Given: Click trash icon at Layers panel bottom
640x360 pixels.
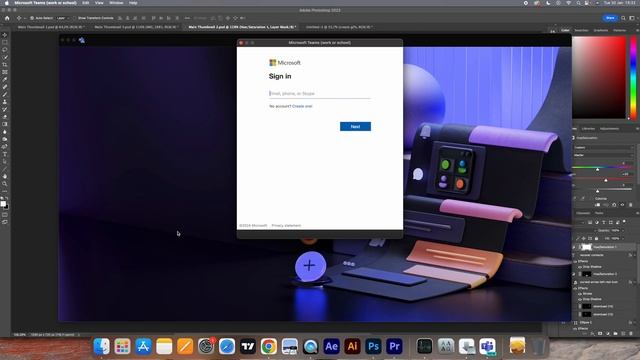Looking at the screenshot, I should tap(630, 333).
